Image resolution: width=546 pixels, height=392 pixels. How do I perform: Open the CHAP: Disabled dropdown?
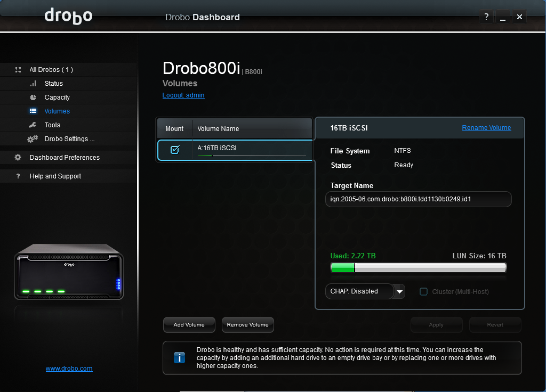(x=399, y=291)
